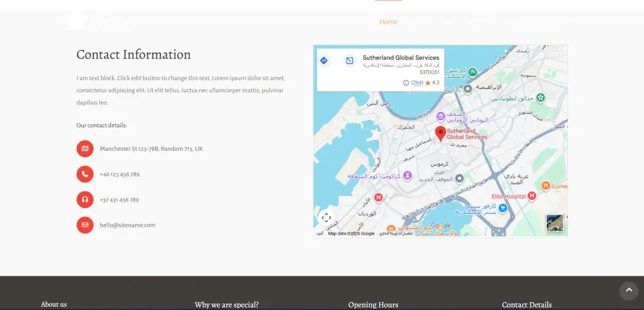
Task: Click the red phone icon
Action: [x=85, y=174]
